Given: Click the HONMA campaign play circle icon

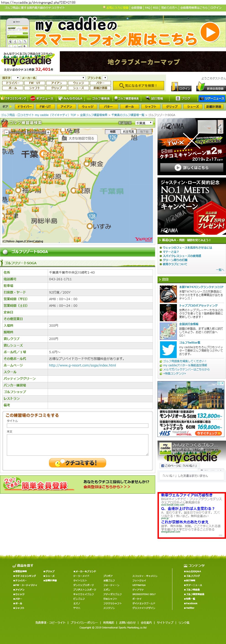Looking at the screenshot, I should point(178,167).
